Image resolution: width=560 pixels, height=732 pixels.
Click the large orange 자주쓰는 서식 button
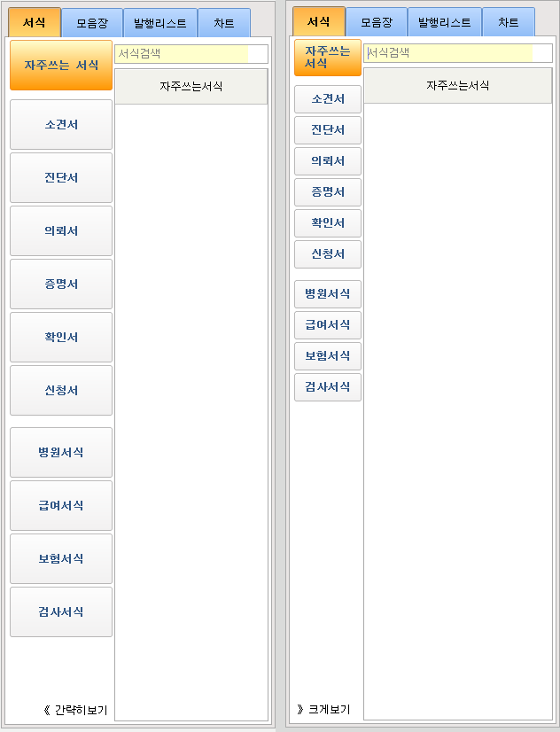61,66
